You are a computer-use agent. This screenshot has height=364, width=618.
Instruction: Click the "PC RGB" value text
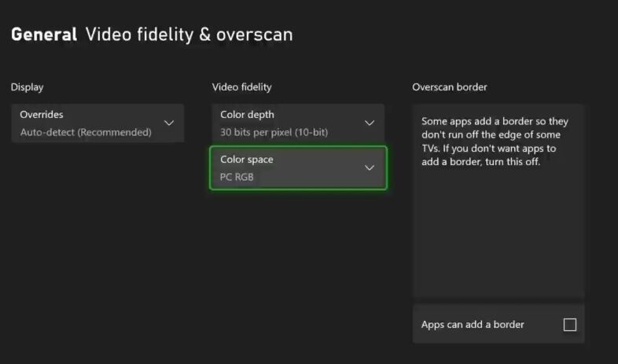click(237, 177)
